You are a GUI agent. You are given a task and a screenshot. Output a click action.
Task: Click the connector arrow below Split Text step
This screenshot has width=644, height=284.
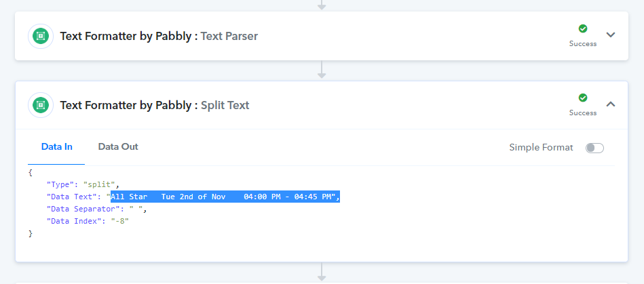pyautogui.click(x=322, y=272)
